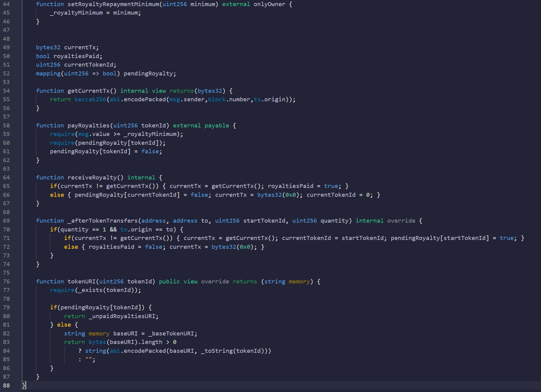Screen dimensions: 541x392
Task: Select the _unpaidRoyaltiesURI return value
Action: [x=123, y=316]
